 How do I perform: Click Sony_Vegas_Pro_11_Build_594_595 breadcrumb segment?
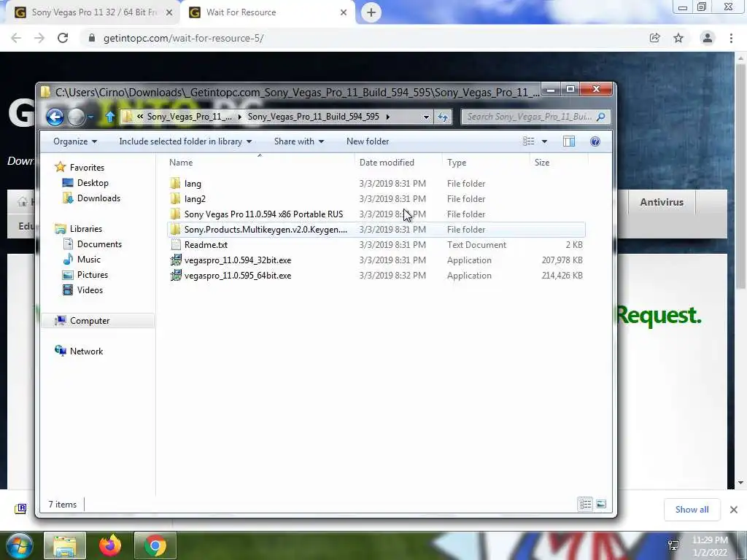click(x=313, y=117)
